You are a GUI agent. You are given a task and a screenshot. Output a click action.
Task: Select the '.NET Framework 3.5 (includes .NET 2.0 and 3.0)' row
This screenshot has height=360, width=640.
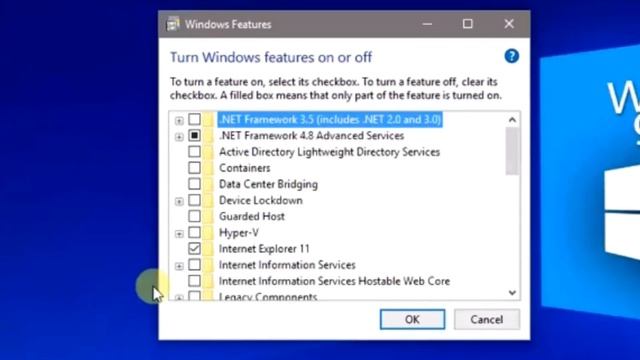coord(330,119)
